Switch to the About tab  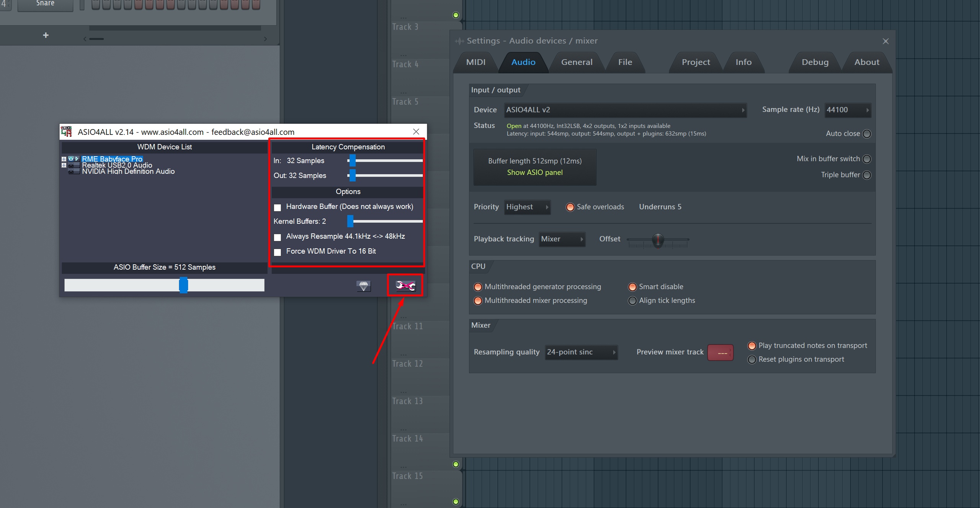click(x=867, y=62)
